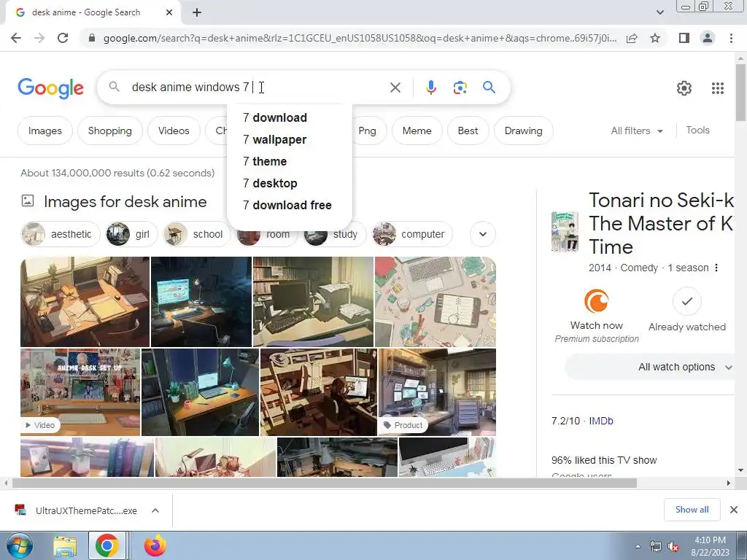Open search Tools

[697, 130]
